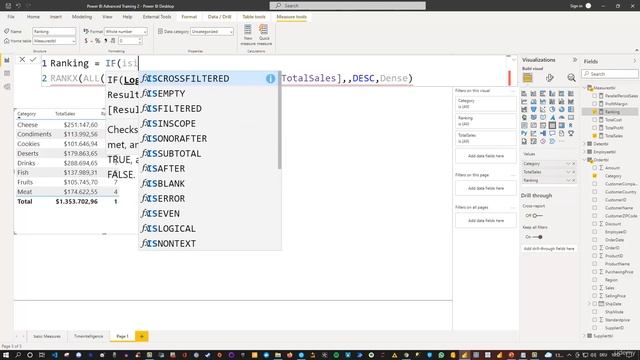640x360 pixels.
Task: Select the trophy goals visual icon
Action: [571, 133]
